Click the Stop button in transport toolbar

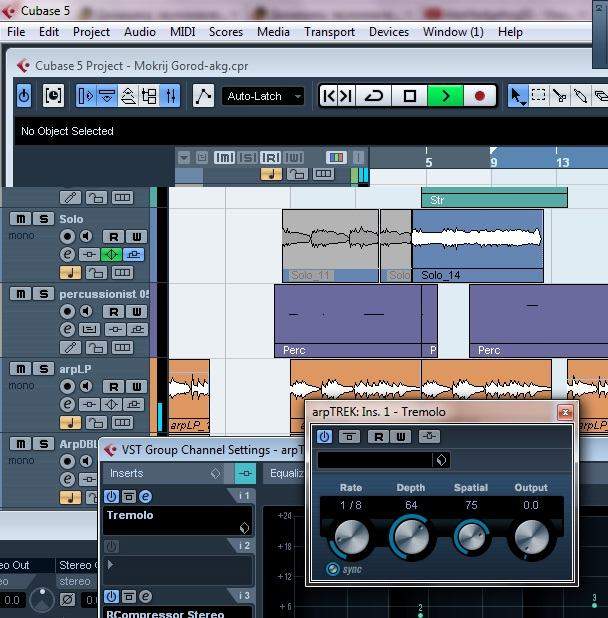pos(409,96)
